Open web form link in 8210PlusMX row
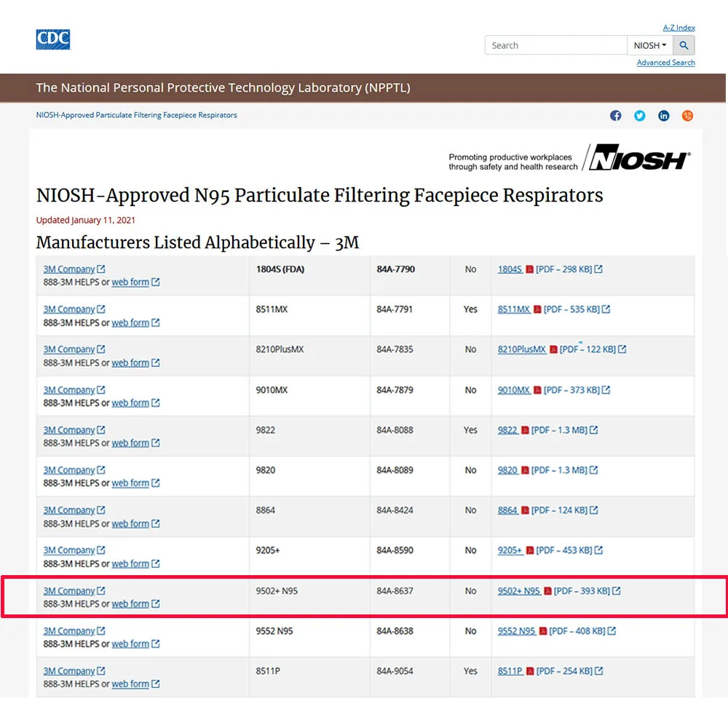This screenshot has width=728, height=728. pyautogui.click(x=130, y=363)
